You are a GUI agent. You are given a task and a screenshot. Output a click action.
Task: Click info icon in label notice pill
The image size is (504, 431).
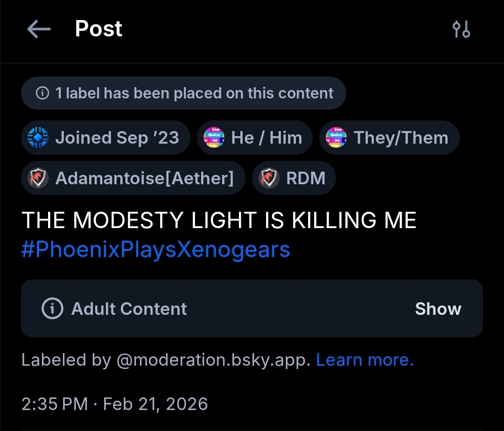coord(42,93)
